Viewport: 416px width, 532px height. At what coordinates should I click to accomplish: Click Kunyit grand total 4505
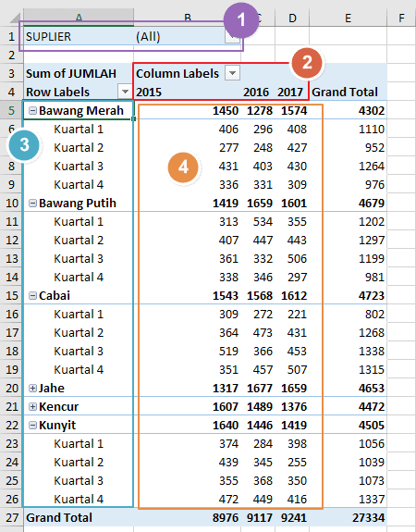[x=372, y=425]
